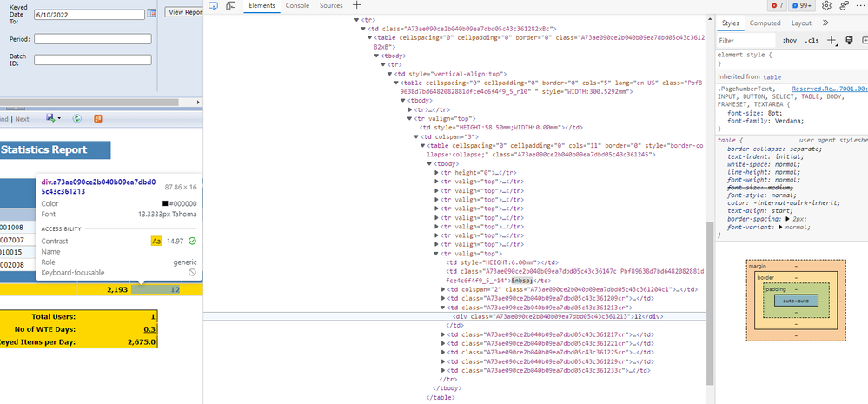Click the orange data feed icon
The height and width of the screenshot is (404, 868).
pos(98,118)
